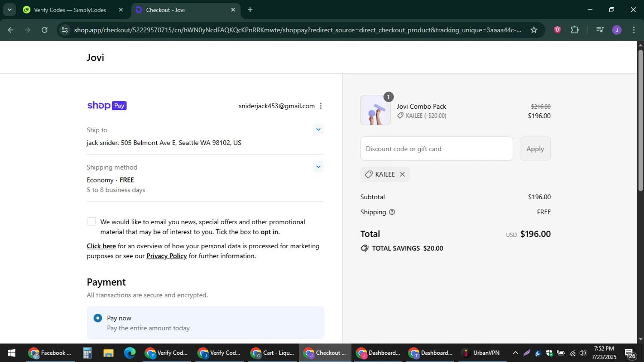Open the Chrome profile avatar
The image size is (644, 362).
(x=617, y=30)
